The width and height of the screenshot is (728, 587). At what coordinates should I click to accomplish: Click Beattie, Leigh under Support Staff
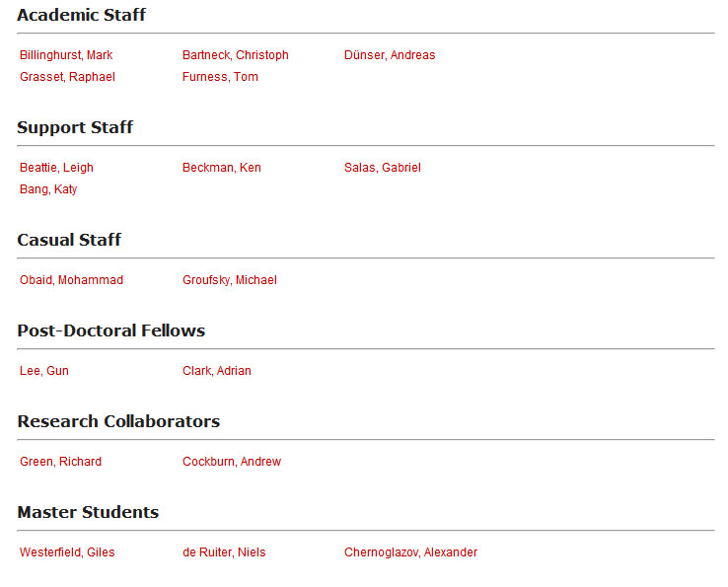pos(56,168)
